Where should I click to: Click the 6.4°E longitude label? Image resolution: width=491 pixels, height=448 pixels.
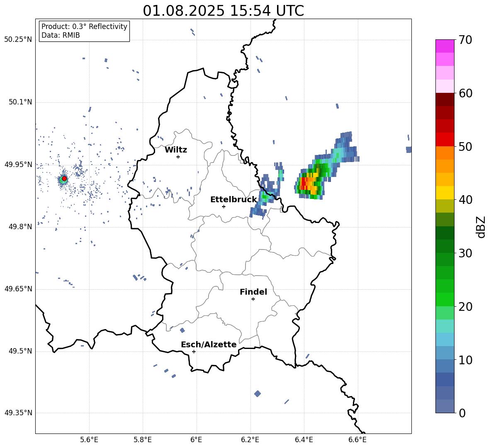coord(304,440)
